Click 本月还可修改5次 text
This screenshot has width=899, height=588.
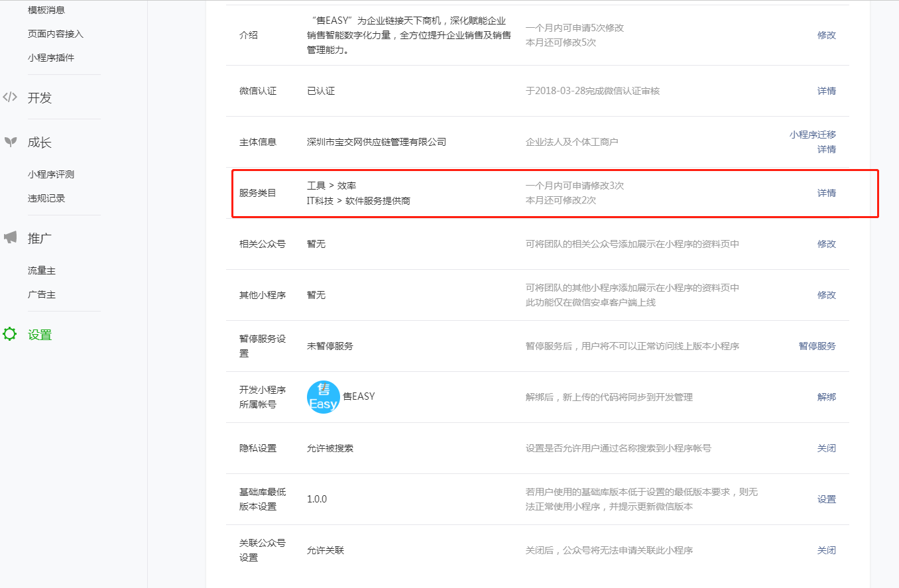coord(561,42)
